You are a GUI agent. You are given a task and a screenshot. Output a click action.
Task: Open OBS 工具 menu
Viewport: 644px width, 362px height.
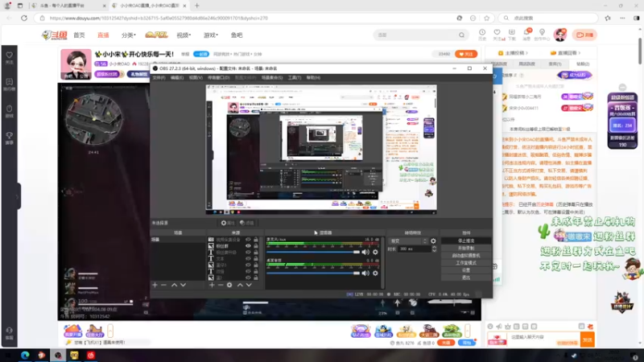(294, 77)
